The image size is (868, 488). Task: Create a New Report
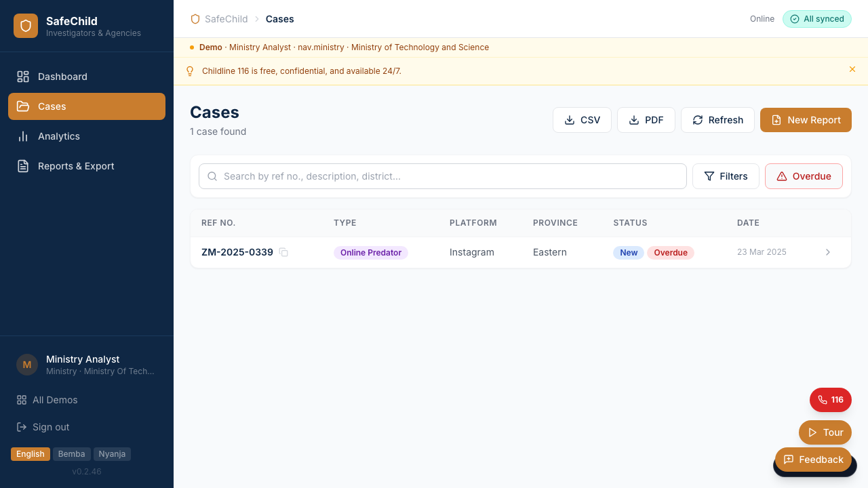tap(806, 120)
